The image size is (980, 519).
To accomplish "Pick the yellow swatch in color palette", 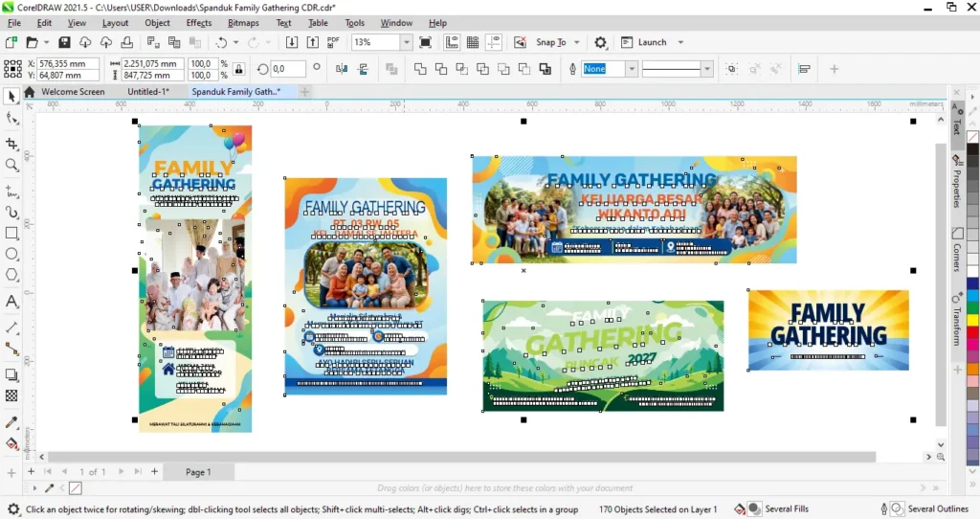I will point(972,319).
